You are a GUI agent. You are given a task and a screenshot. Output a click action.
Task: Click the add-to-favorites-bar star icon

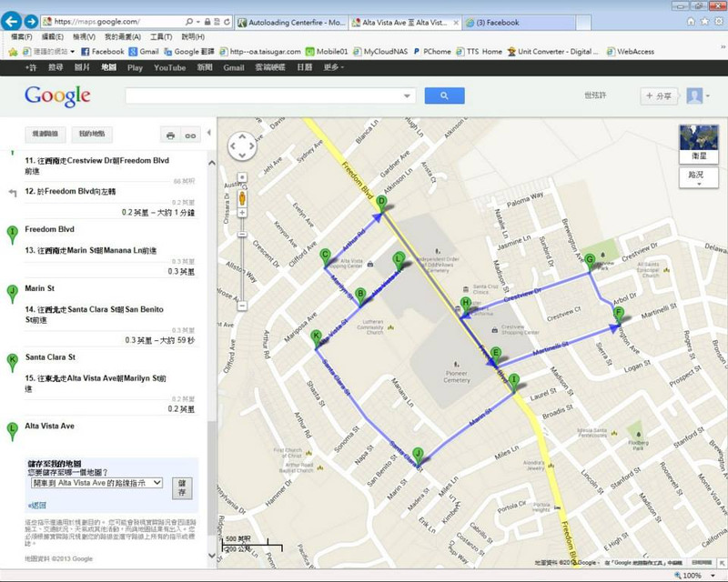13,52
